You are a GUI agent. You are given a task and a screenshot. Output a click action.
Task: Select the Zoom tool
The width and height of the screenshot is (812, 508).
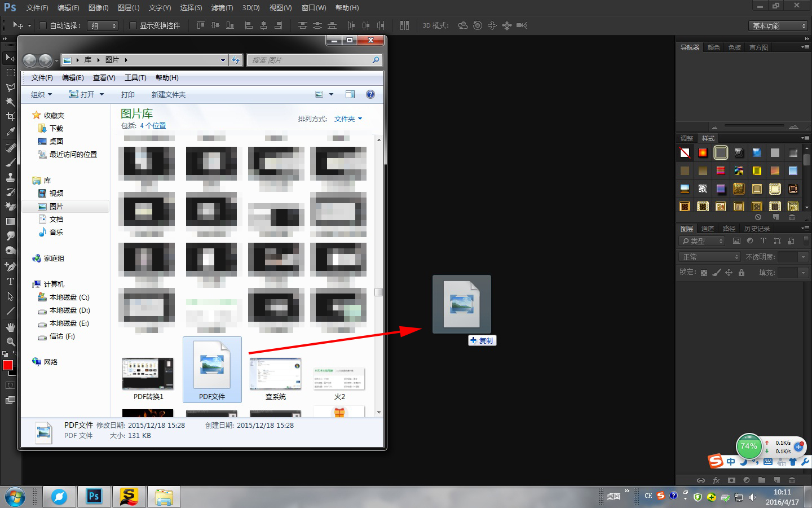(x=10, y=341)
